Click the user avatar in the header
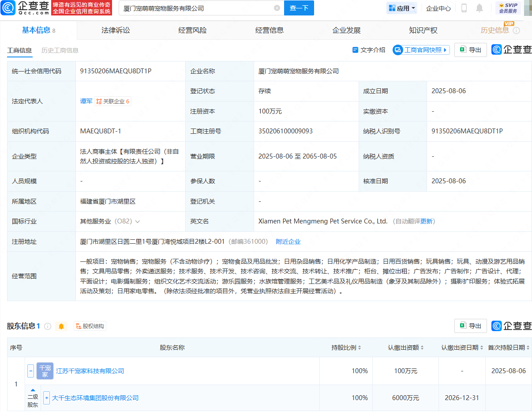This screenshot has height=412, width=532. [528, 8]
